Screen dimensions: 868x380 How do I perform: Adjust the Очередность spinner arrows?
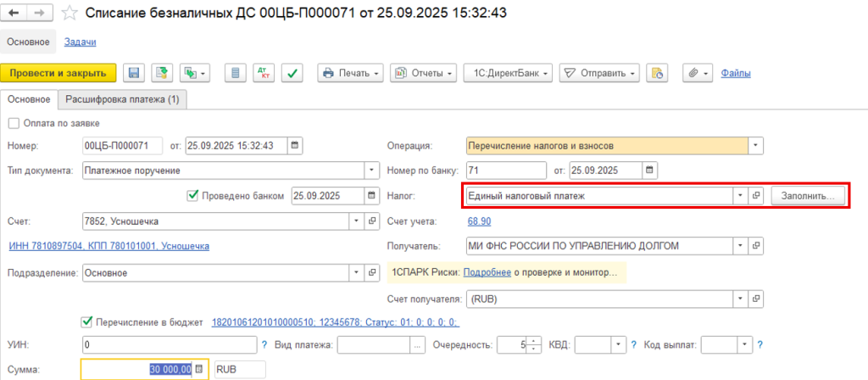pyautogui.click(x=532, y=344)
